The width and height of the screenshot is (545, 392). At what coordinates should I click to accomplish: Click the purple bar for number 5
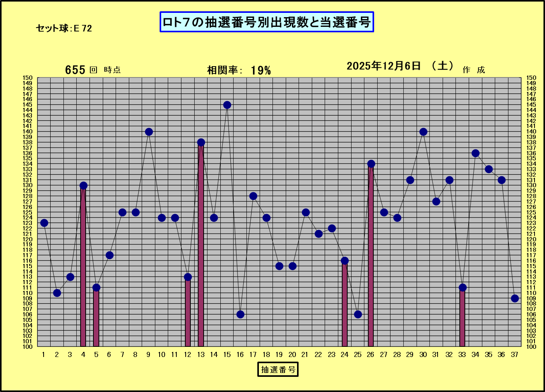tap(96, 317)
